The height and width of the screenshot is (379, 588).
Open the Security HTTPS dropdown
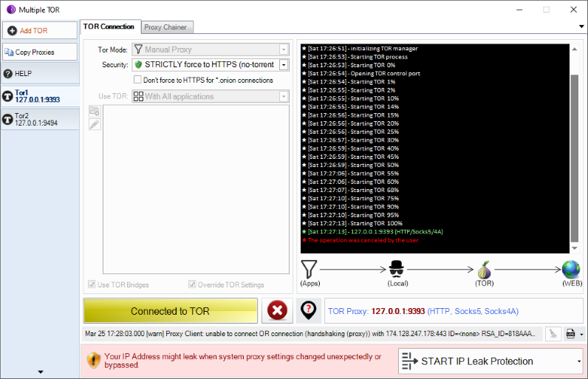pos(211,65)
